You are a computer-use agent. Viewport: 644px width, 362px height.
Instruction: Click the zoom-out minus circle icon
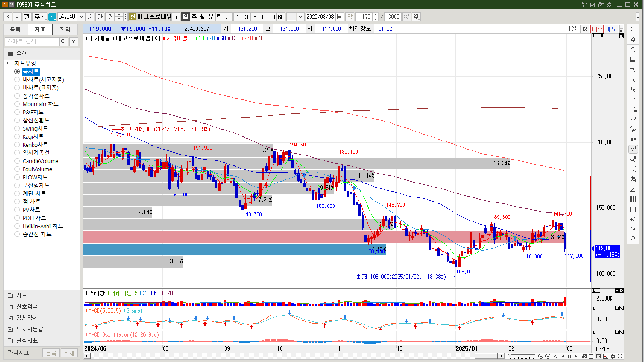click(541, 357)
